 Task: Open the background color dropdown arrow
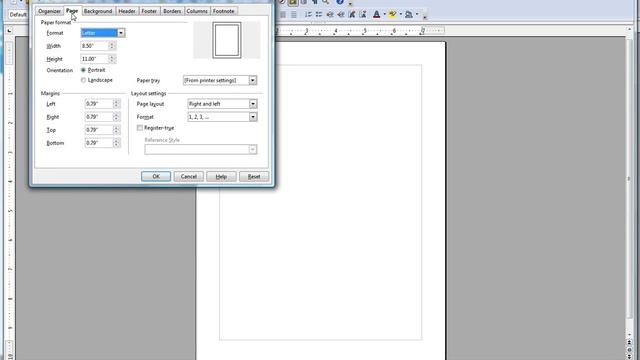point(417,14)
